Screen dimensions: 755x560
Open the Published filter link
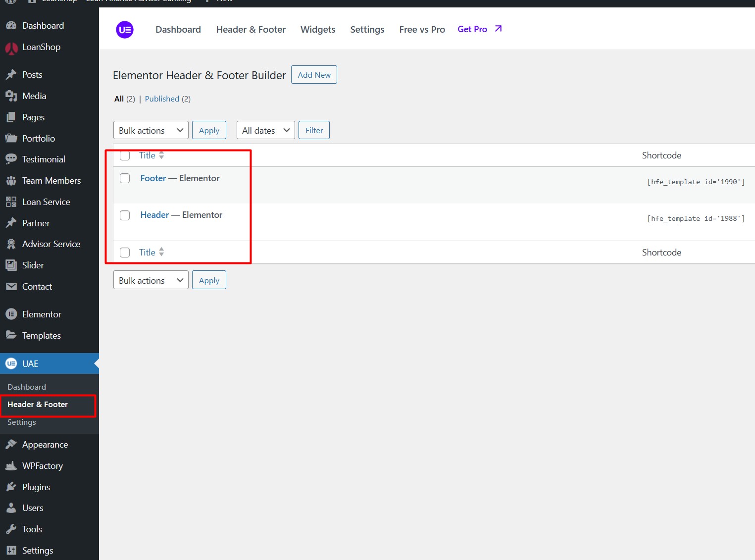pyautogui.click(x=162, y=99)
